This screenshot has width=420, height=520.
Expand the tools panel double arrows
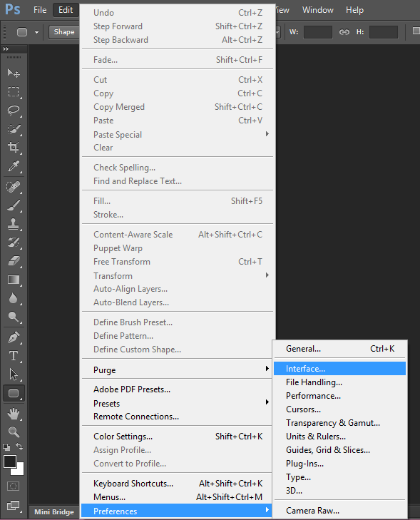6,49
